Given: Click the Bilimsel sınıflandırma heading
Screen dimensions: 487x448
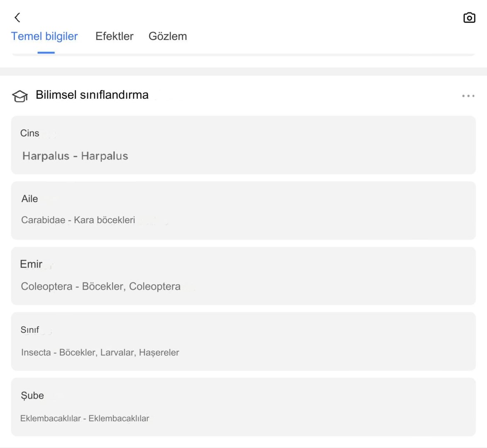Looking at the screenshot, I should coord(92,95).
